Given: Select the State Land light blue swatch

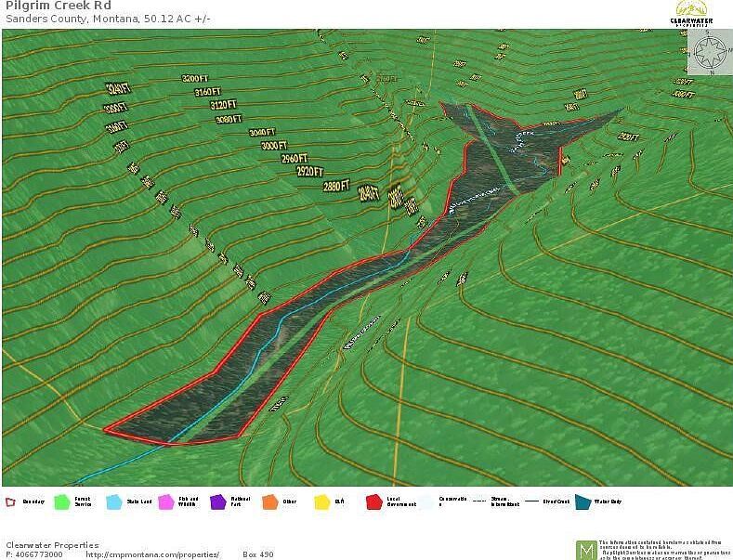Looking at the screenshot, I should coord(114,502).
